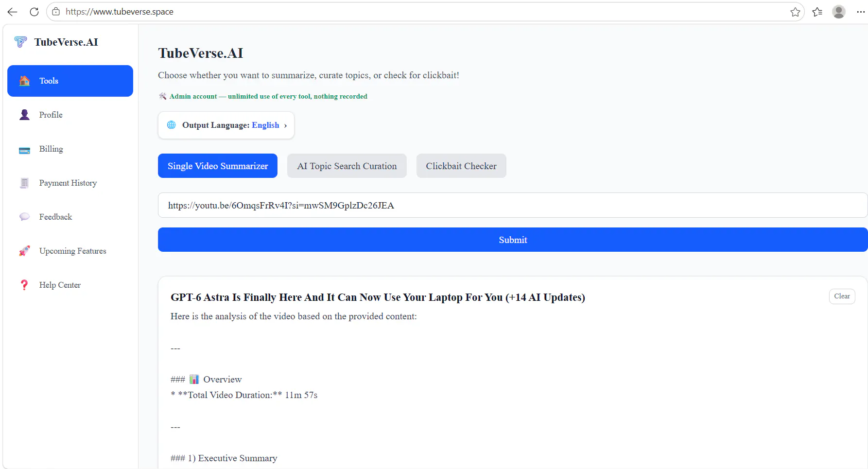The width and height of the screenshot is (868, 469).
Task: Click the English language link
Action: pyautogui.click(x=265, y=125)
